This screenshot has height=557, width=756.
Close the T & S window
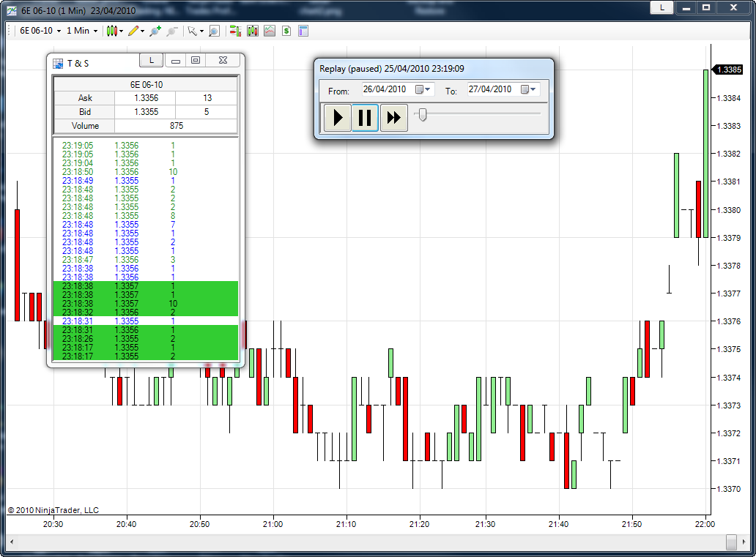223,60
